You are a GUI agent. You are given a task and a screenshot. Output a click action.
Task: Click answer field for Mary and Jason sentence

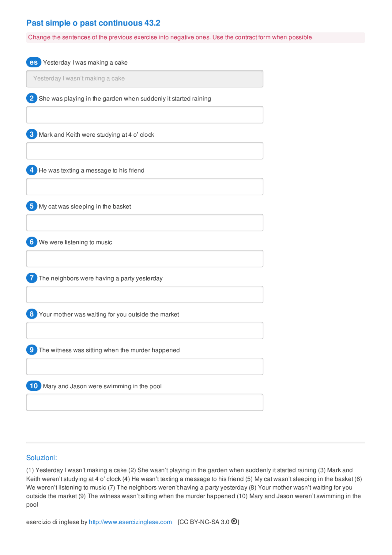click(145, 402)
